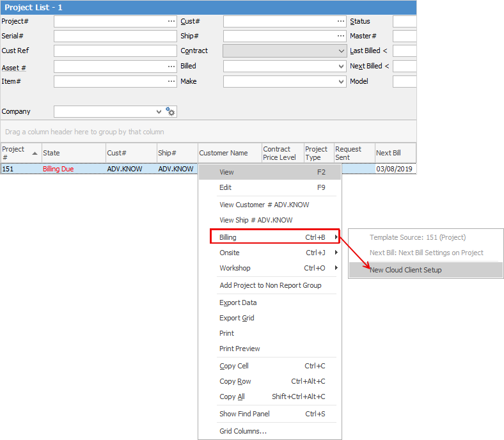
Task: Click into the Last Billed field
Action: click(x=404, y=51)
